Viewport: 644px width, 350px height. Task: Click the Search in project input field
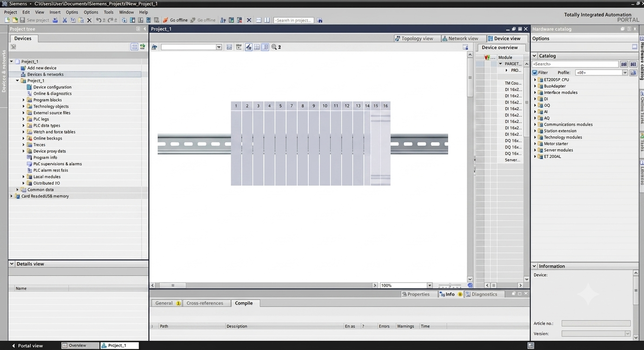tap(293, 20)
